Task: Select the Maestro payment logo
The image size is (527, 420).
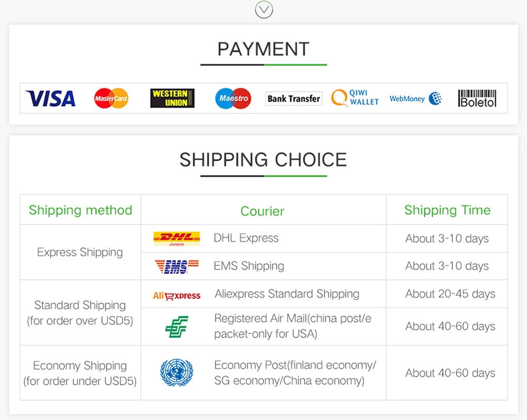Action: click(233, 98)
